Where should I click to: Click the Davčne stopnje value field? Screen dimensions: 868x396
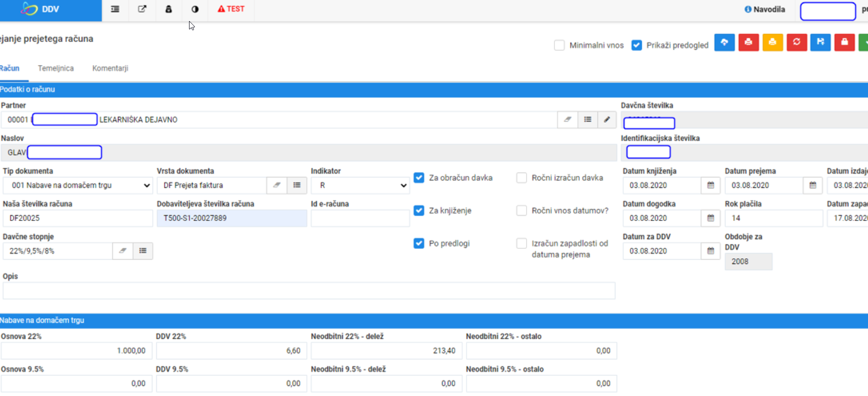(x=58, y=251)
